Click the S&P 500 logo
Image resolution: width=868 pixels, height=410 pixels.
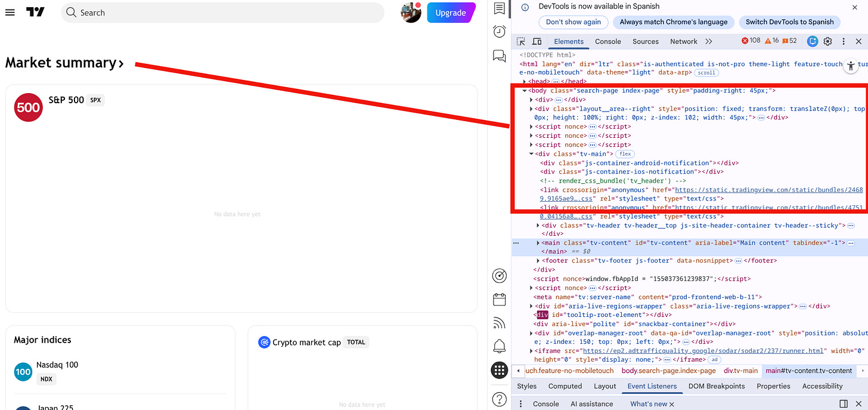29,107
